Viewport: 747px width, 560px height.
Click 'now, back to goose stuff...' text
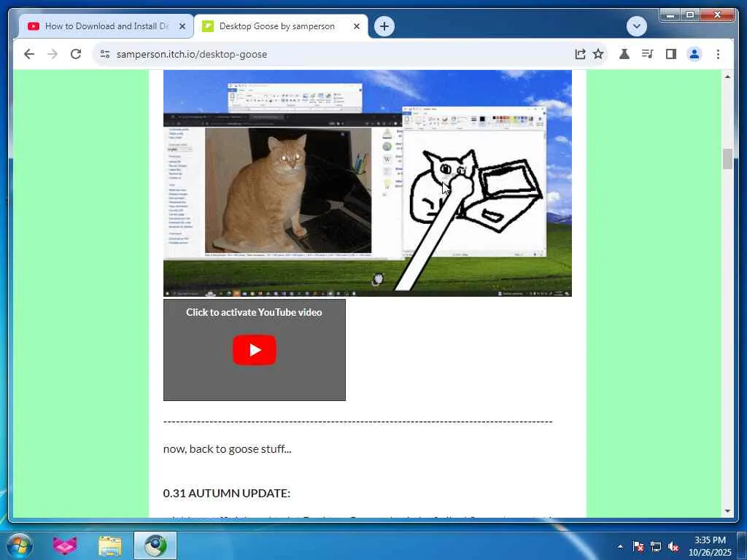coord(228,449)
